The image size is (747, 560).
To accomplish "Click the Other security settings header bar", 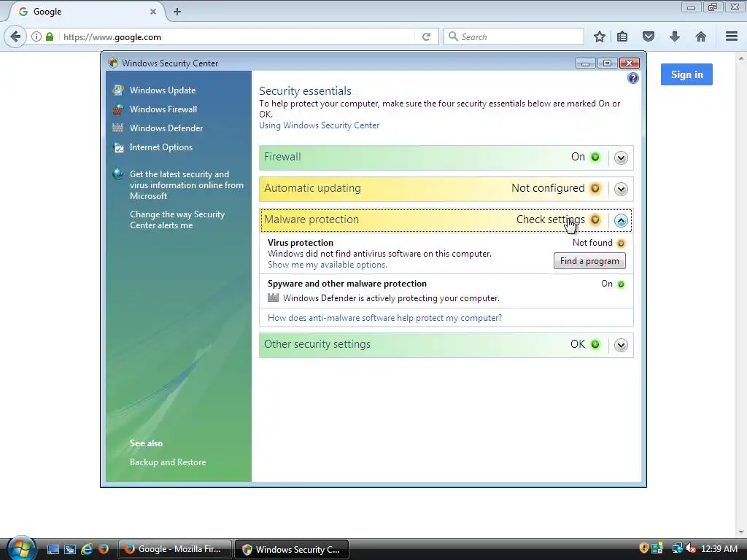I will coord(446,345).
